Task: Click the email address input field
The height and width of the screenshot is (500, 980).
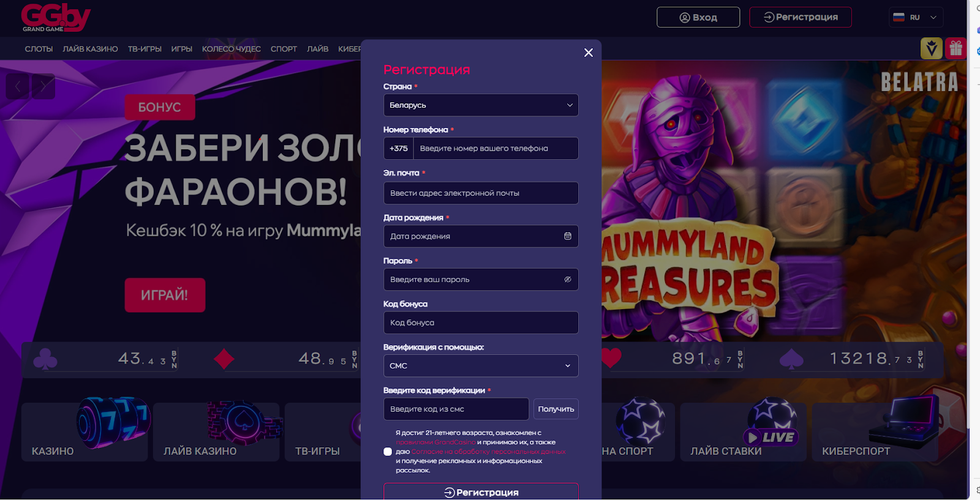Action: click(481, 193)
